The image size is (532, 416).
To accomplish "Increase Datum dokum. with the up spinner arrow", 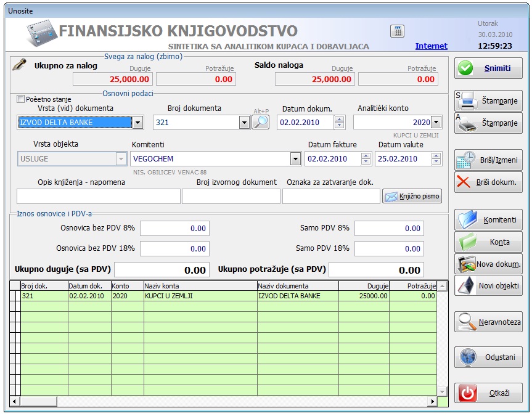I will click(339, 120).
